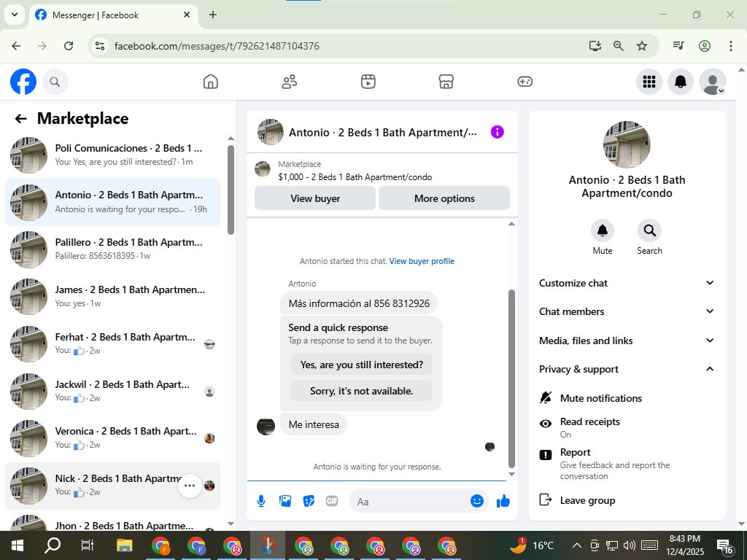Click the browser address bar URL
The height and width of the screenshot is (560, 747).
click(x=217, y=46)
